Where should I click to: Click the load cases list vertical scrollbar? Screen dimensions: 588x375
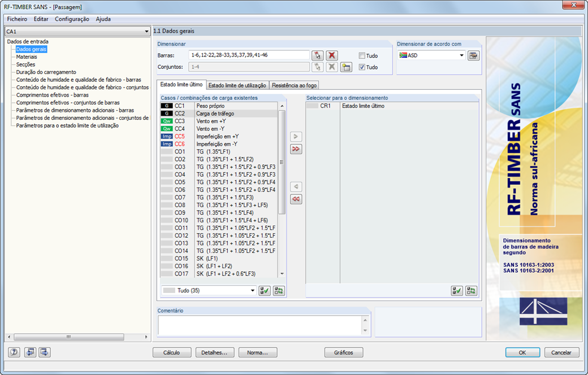(x=282, y=162)
